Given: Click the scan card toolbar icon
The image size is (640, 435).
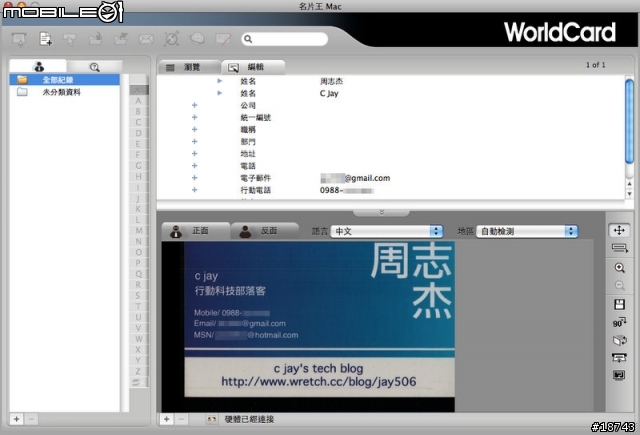Looking at the screenshot, I should (19, 39).
